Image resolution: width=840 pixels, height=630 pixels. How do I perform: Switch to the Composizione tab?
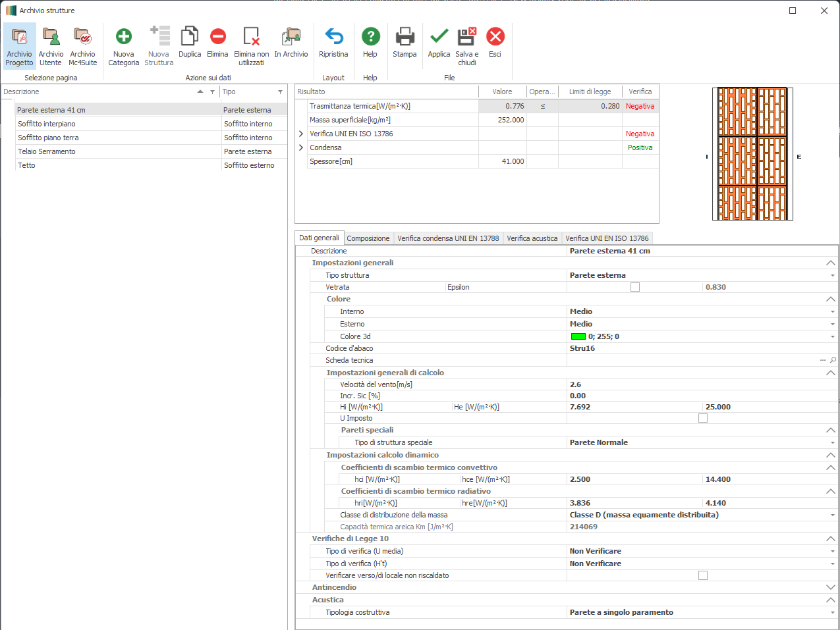(368, 238)
